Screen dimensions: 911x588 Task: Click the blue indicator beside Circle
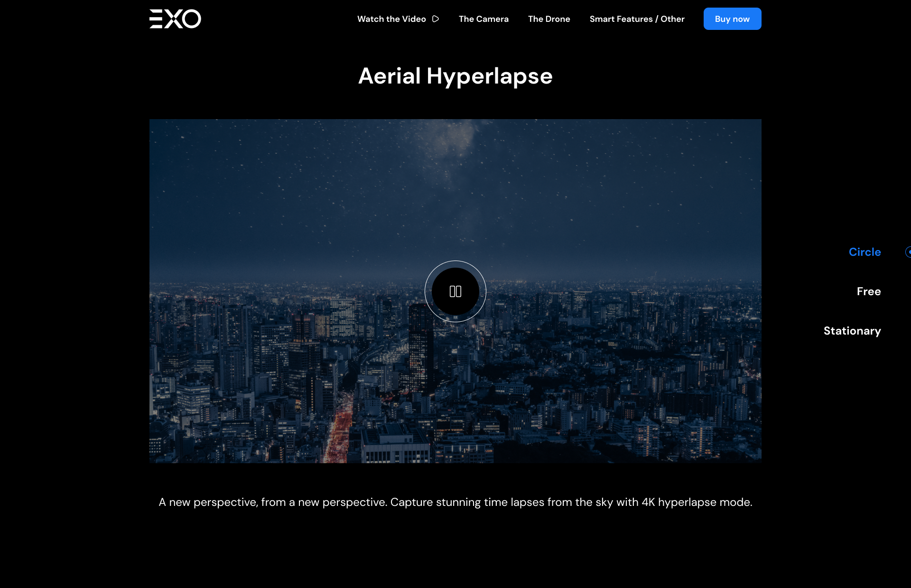tap(908, 252)
